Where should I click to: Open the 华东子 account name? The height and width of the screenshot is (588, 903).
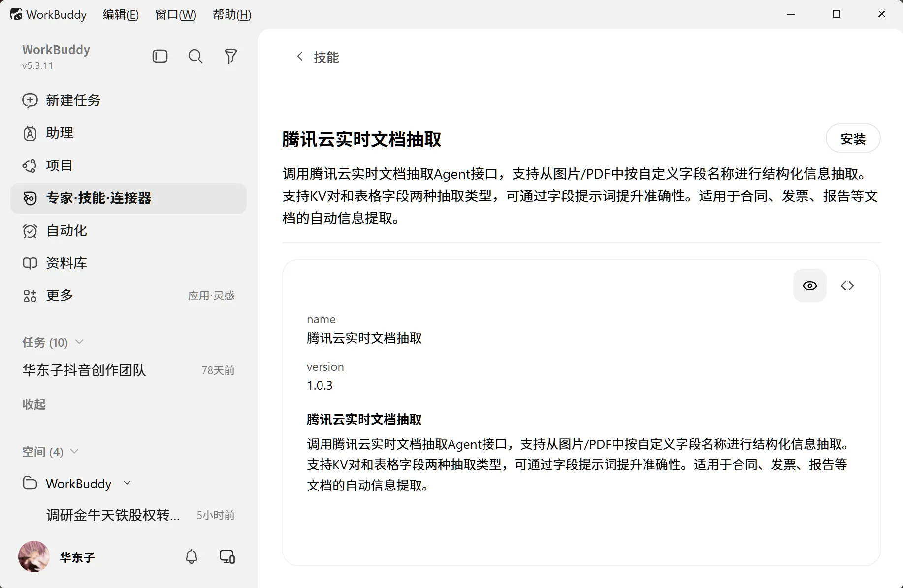pos(77,557)
